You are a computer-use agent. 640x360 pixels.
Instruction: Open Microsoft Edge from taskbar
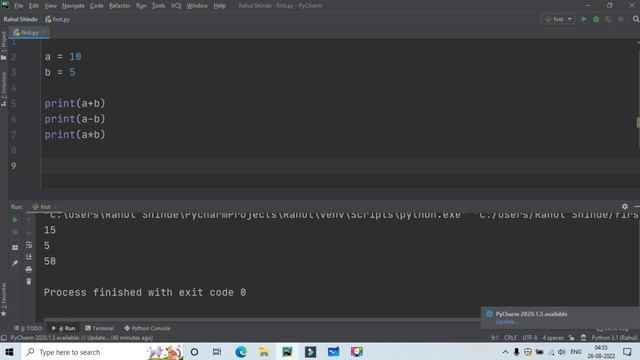(241, 352)
